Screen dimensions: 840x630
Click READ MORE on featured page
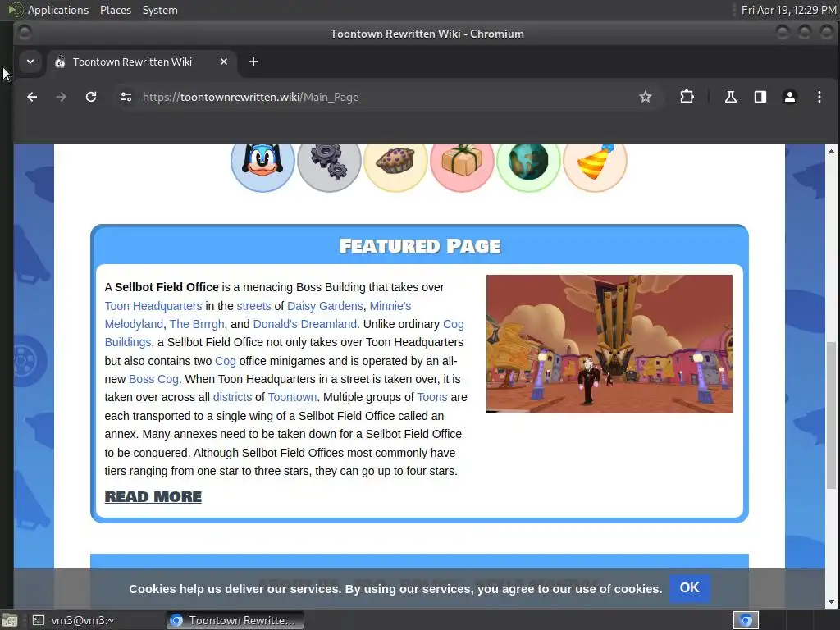(153, 497)
